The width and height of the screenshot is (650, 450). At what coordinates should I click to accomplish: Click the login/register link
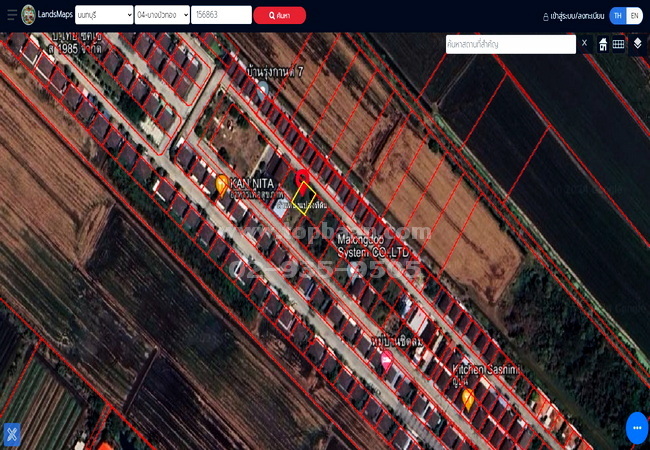coord(573,16)
